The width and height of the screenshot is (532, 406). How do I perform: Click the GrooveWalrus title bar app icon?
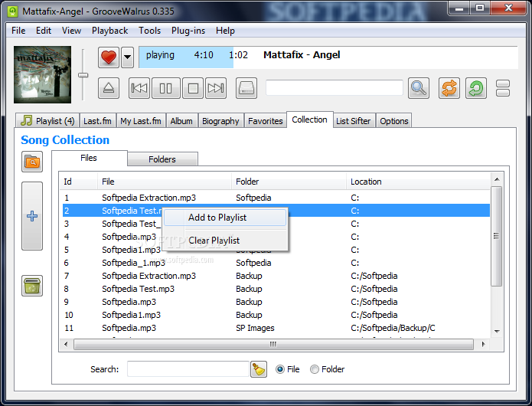click(x=12, y=11)
